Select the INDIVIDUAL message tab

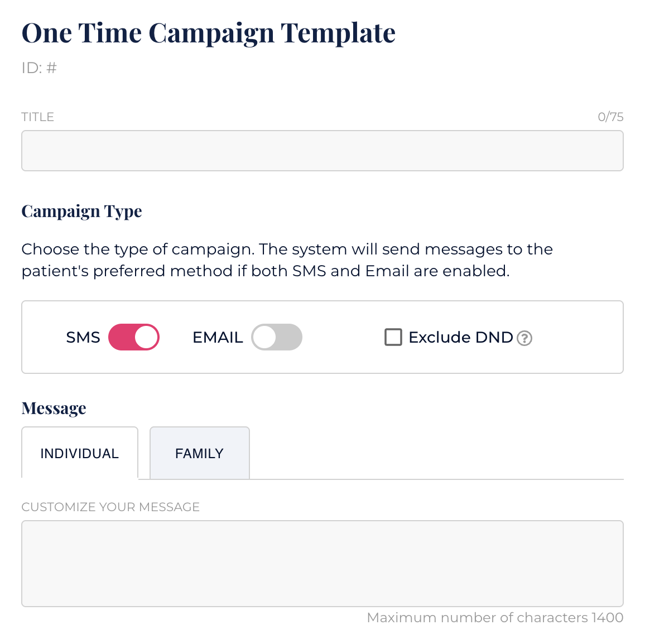pyautogui.click(x=80, y=453)
